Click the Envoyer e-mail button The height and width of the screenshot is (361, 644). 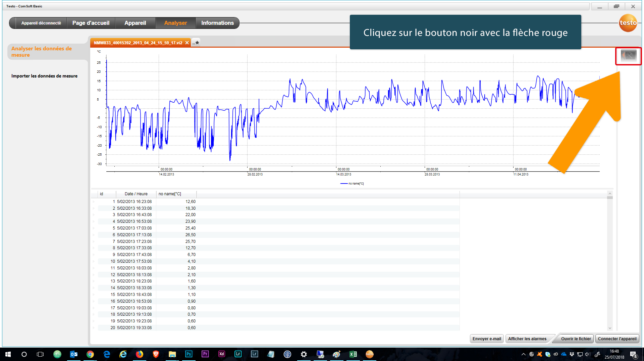click(487, 339)
